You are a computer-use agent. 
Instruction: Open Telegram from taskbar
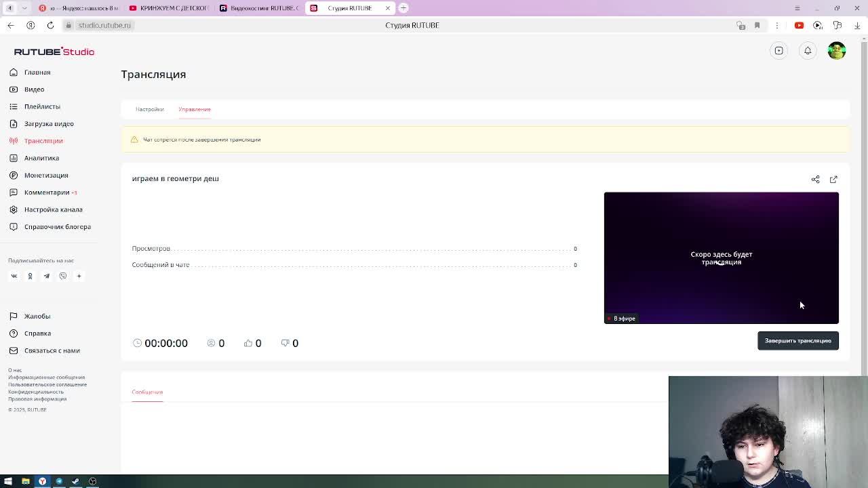click(x=59, y=481)
